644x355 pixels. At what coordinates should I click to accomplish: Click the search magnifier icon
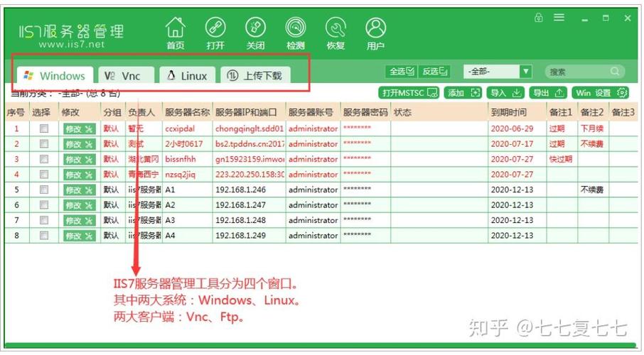pos(615,72)
